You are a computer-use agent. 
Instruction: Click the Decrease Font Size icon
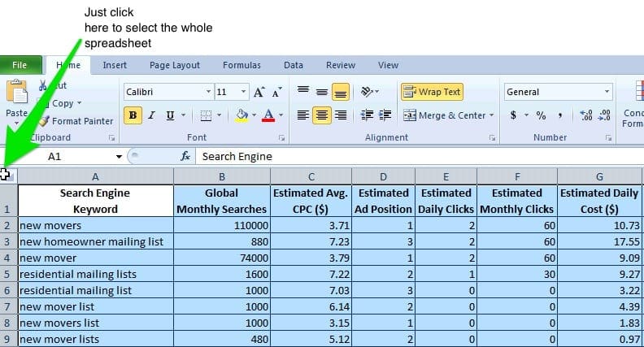point(276,92)
